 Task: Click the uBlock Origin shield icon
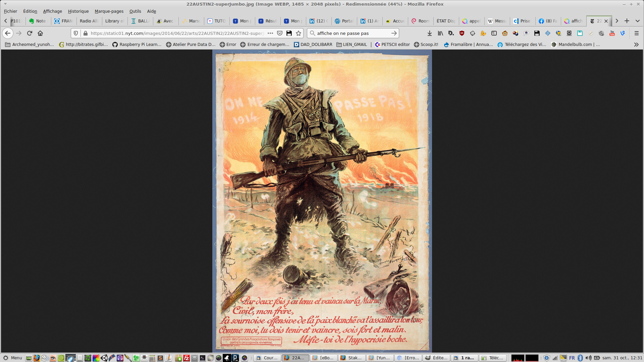[x=462, y=33]
